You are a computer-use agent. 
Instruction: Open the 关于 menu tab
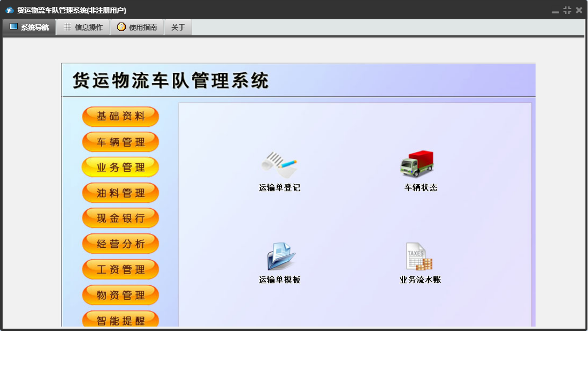point(178,27)
